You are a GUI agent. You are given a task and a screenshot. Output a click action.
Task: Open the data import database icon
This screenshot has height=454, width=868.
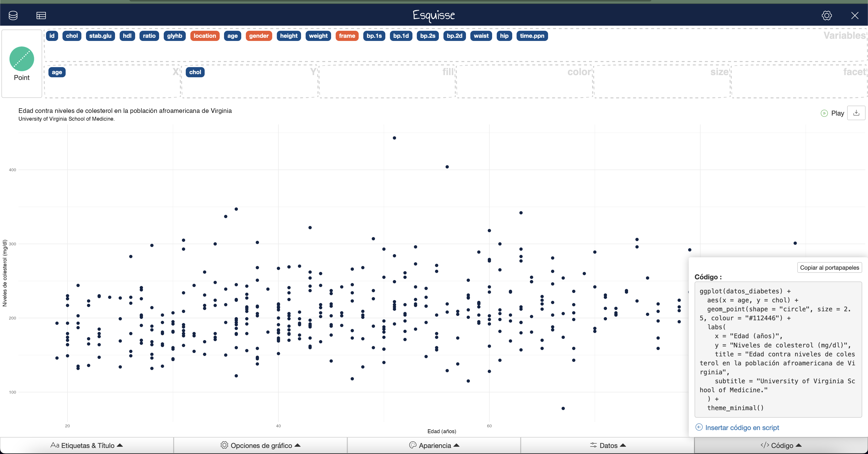tap(13, 15)
